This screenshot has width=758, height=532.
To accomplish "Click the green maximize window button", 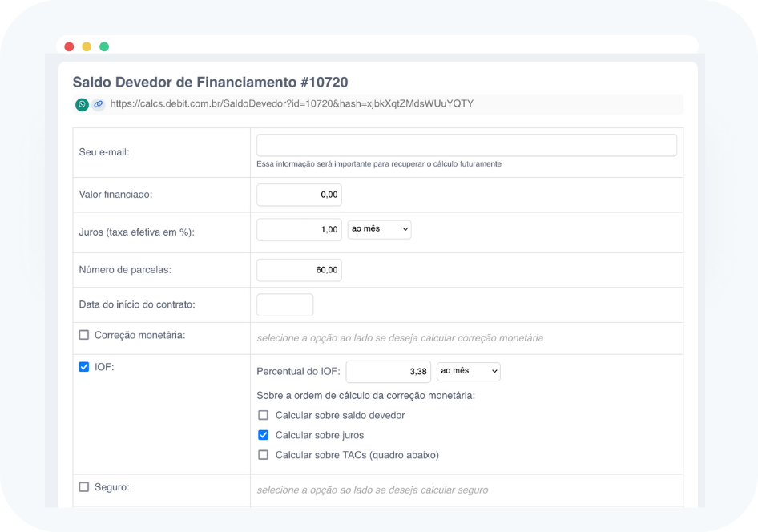I will 104,46.
